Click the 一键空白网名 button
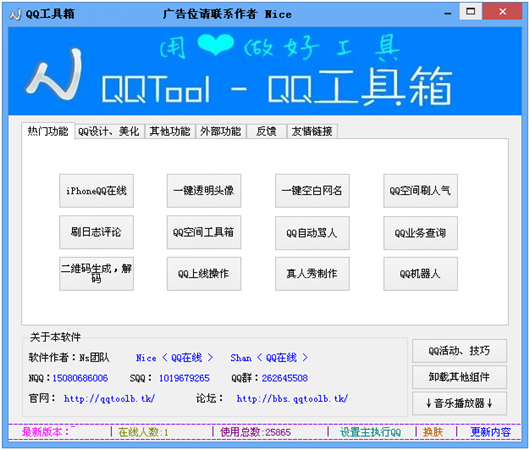This screenshot has width=529, height=450. point(312,191)
